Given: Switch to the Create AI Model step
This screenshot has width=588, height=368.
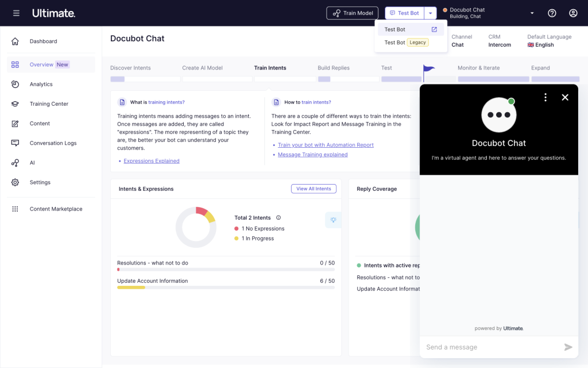Looking at the screenshot, I should tap(203, 68).
